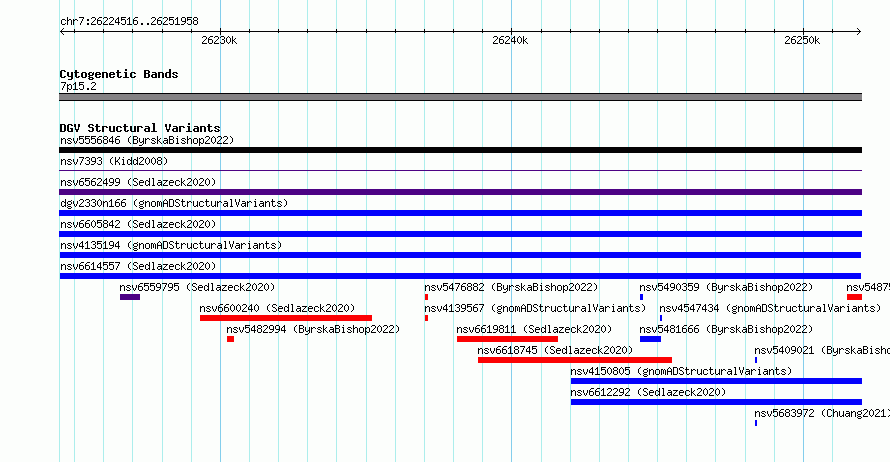Open nsv6612292 (Sedlazeck2020) label
The width and height of the screenshot is (890, 462).
(x=648, y=392)
